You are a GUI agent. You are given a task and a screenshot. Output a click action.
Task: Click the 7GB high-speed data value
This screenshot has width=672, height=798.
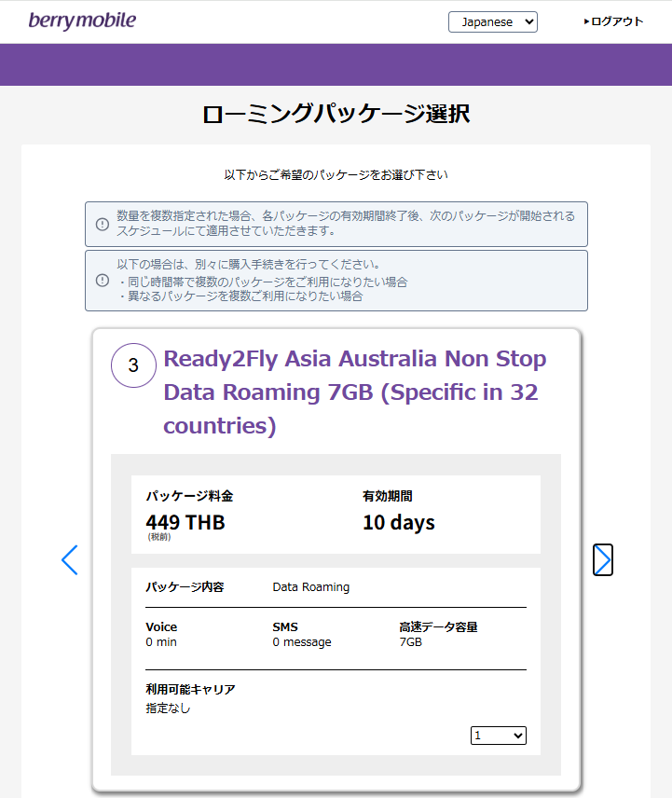tap(410, 642)
